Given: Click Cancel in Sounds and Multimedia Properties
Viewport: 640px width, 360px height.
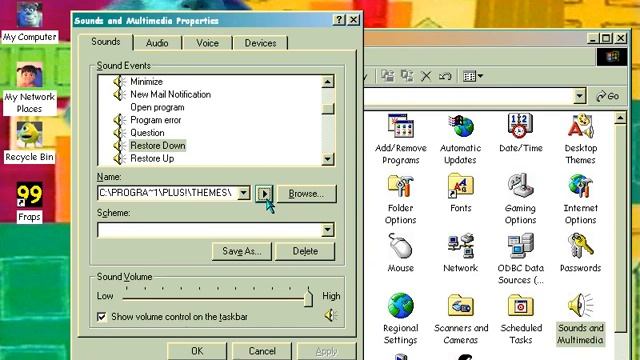Looking at the screenshot, I should click(x=262, y=351).
